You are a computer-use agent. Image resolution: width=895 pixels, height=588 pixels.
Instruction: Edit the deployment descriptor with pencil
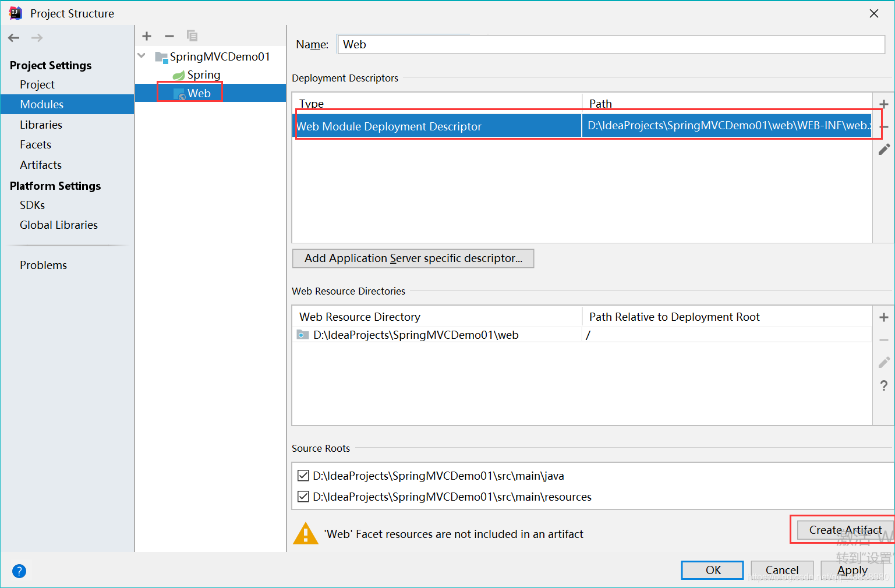[x=883, y=150]
